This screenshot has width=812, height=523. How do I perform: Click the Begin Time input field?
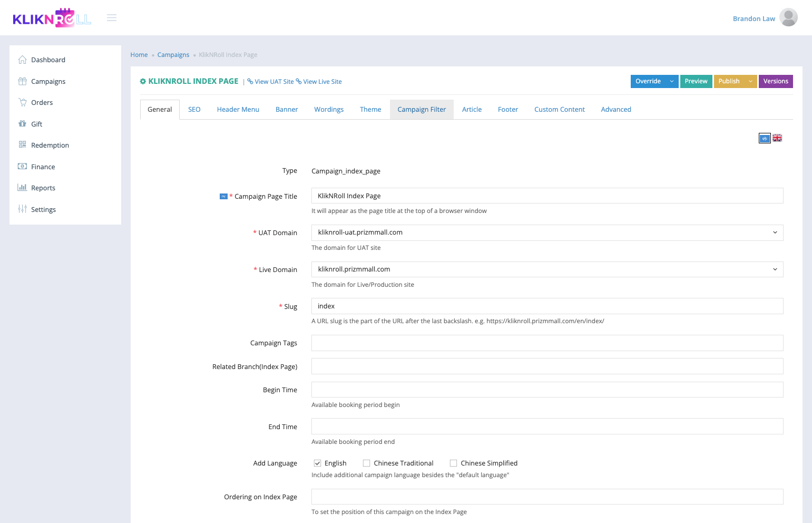coord(547,390)
